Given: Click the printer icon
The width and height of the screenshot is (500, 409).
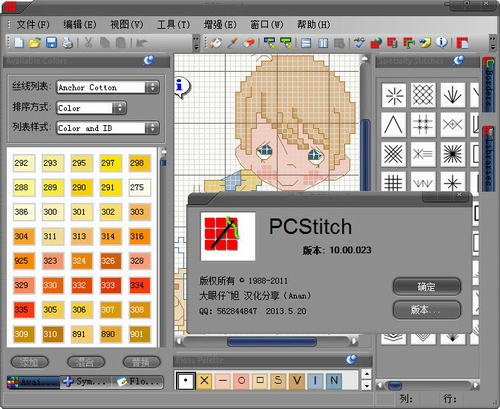Looking at the screenshot, I should click(68, 43).
